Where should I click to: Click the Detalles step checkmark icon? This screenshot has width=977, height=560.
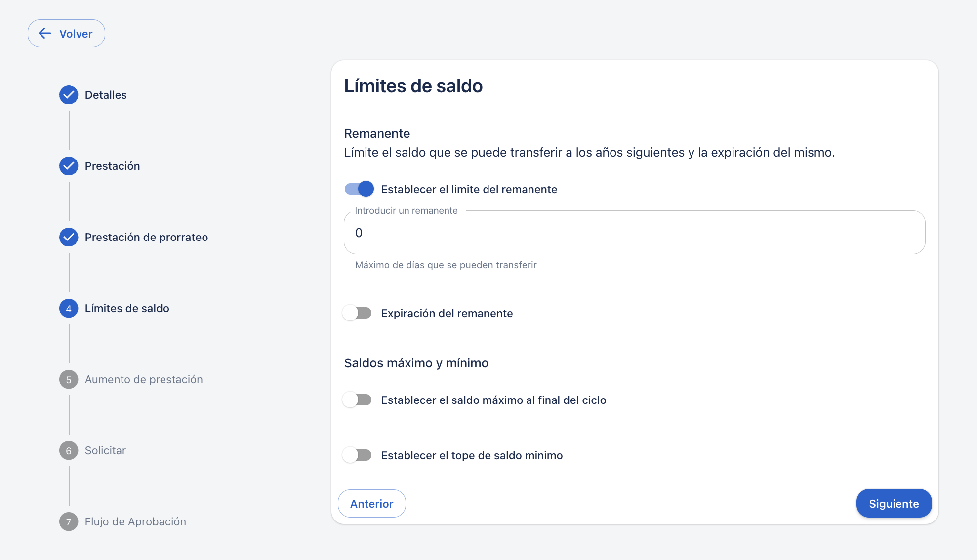click(x=69, y=95)
